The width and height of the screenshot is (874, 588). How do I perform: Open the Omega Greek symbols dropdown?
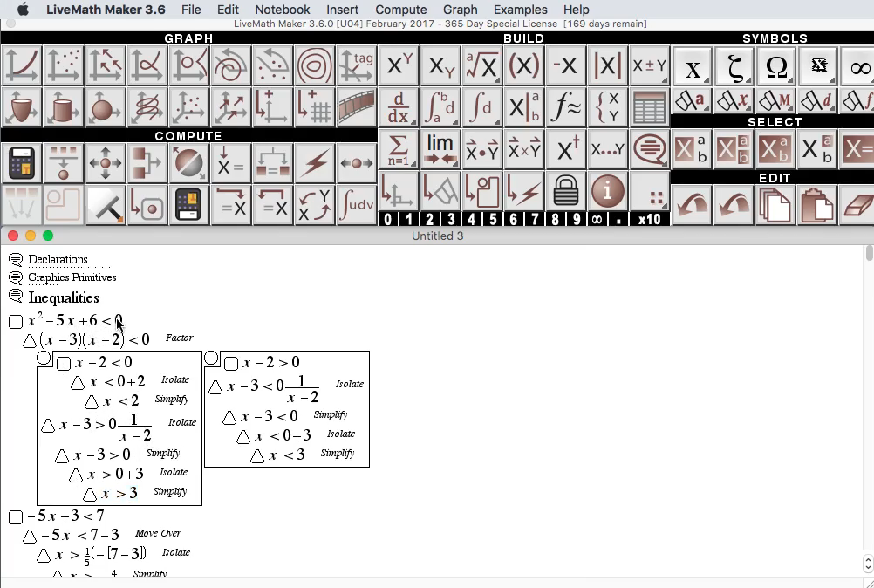(775, 67)
